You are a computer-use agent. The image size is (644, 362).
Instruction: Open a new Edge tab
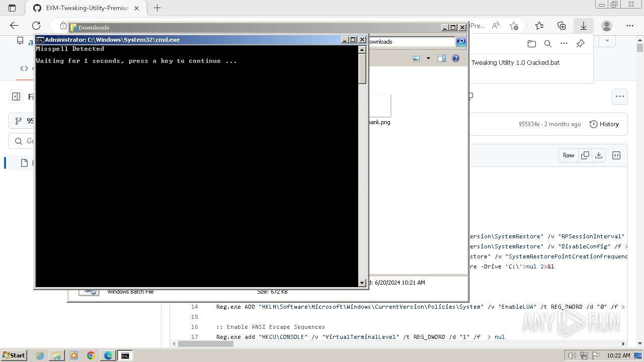[x=157, y=8]
